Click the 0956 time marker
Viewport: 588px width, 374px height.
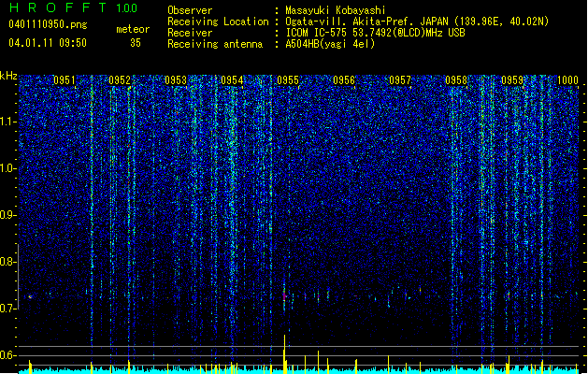[x=344, y=79]
